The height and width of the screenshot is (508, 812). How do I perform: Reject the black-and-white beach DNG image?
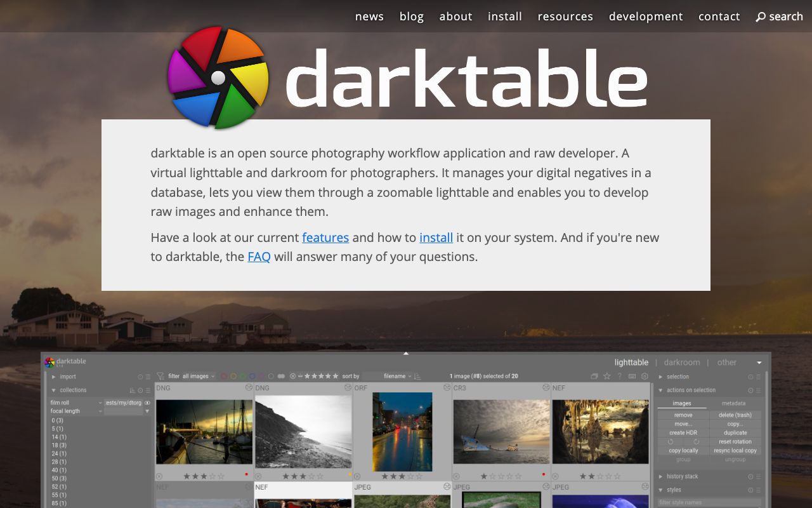tap(258, 476)
